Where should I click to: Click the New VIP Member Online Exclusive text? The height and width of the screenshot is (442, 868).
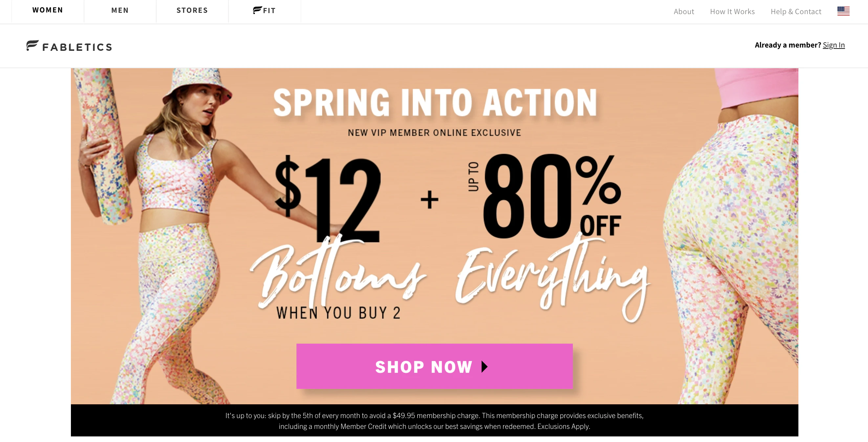click(434, 133)
